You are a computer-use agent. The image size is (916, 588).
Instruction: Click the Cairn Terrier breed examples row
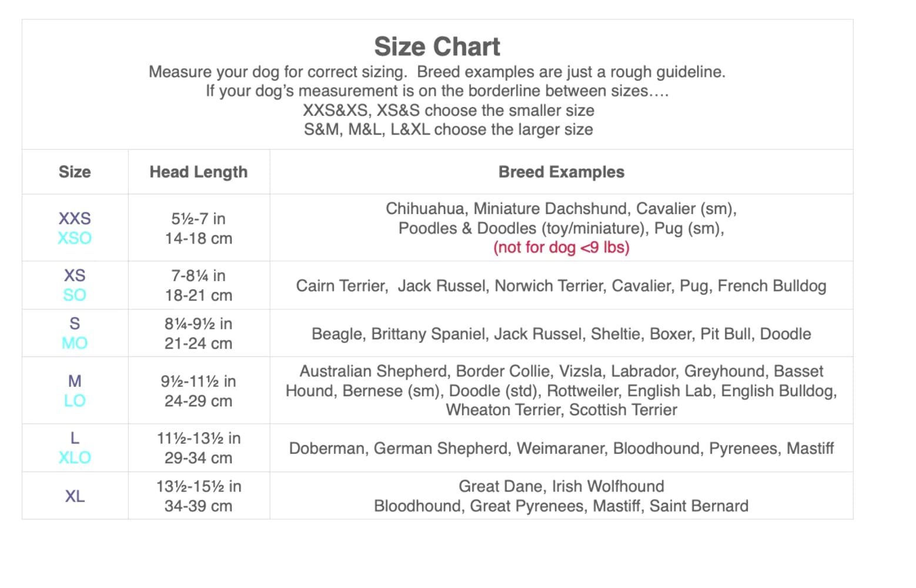[561, 286]
